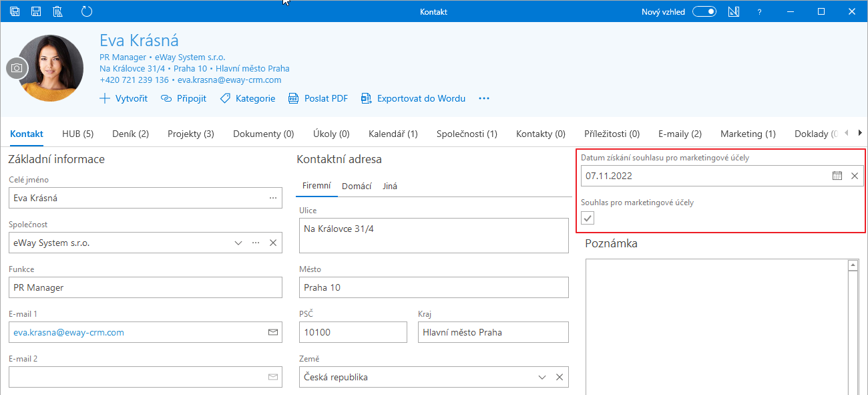
Task: Open the Příležitosti (0) tab
Action: click(x=612, y=134)
